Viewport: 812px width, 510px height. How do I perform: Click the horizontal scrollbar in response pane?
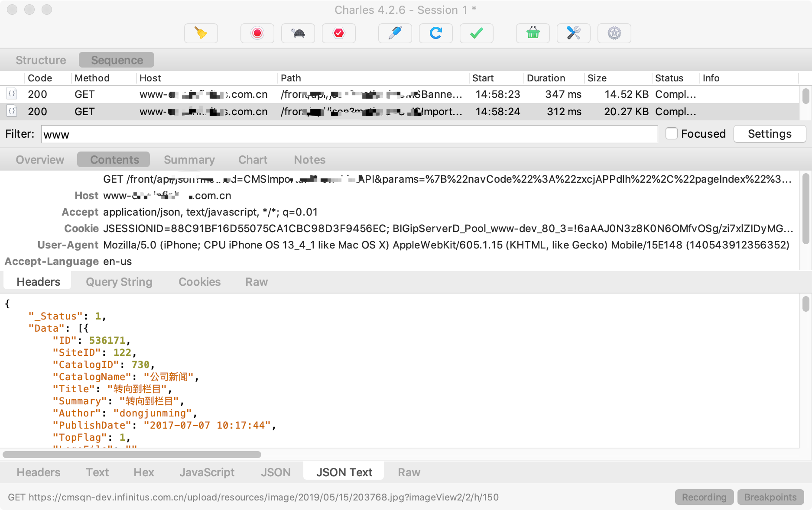coord(132,455)
